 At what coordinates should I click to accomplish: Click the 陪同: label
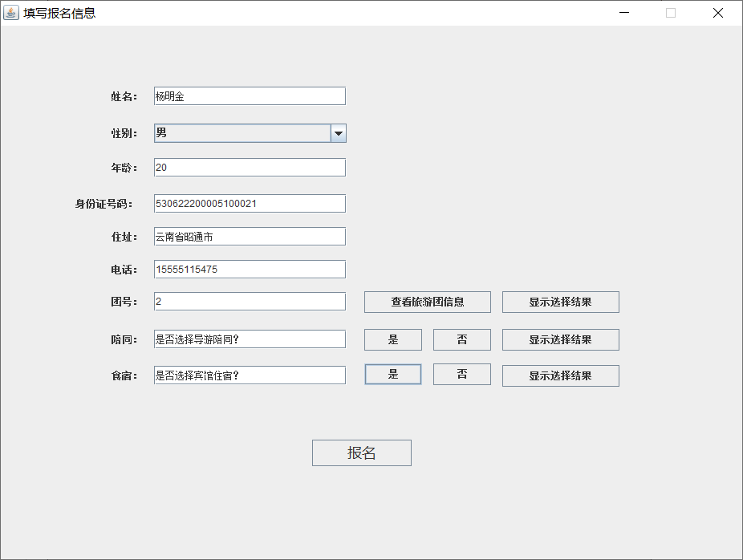coord(124,339)
